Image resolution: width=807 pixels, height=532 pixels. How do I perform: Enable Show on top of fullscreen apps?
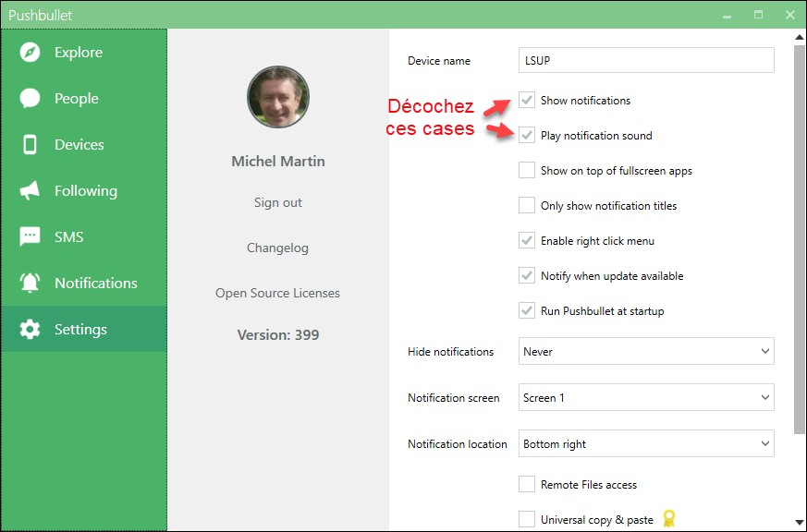pos(527,171)
